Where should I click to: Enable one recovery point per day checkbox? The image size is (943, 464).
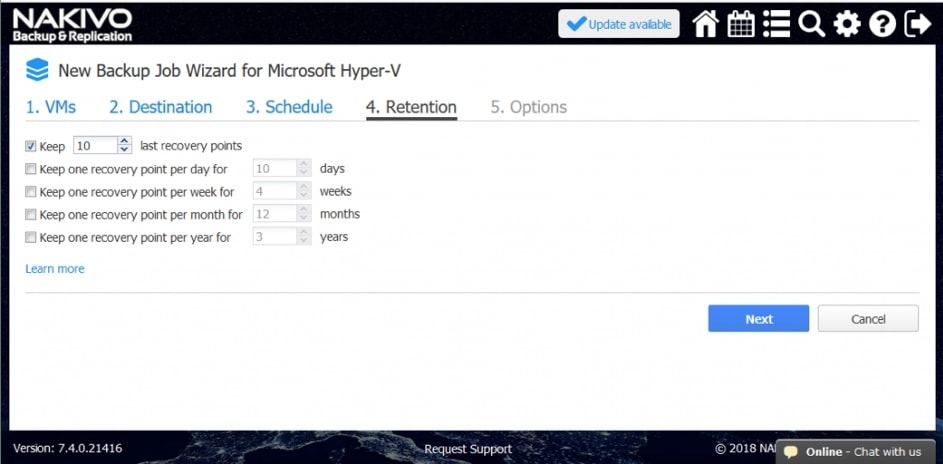coord(31,169)
